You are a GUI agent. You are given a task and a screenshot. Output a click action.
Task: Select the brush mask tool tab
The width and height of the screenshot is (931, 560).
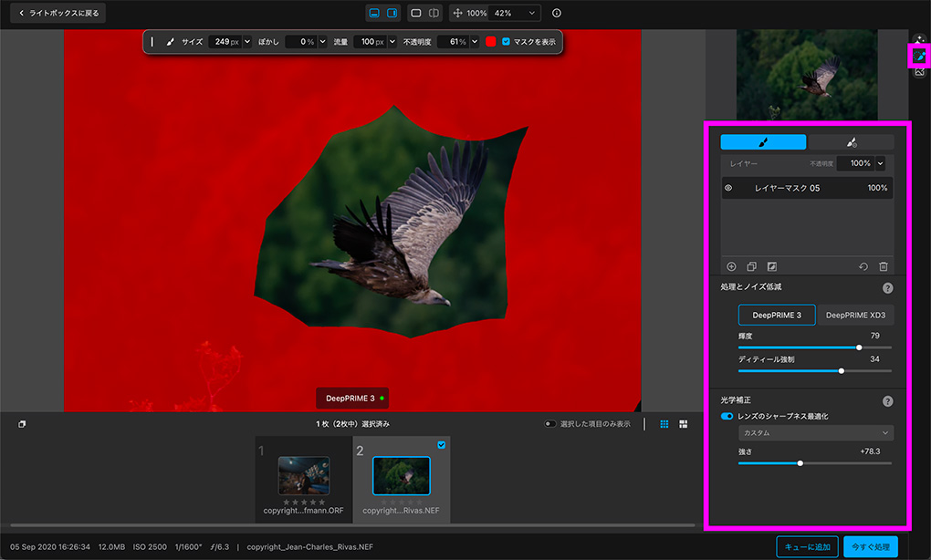point(763,141)
